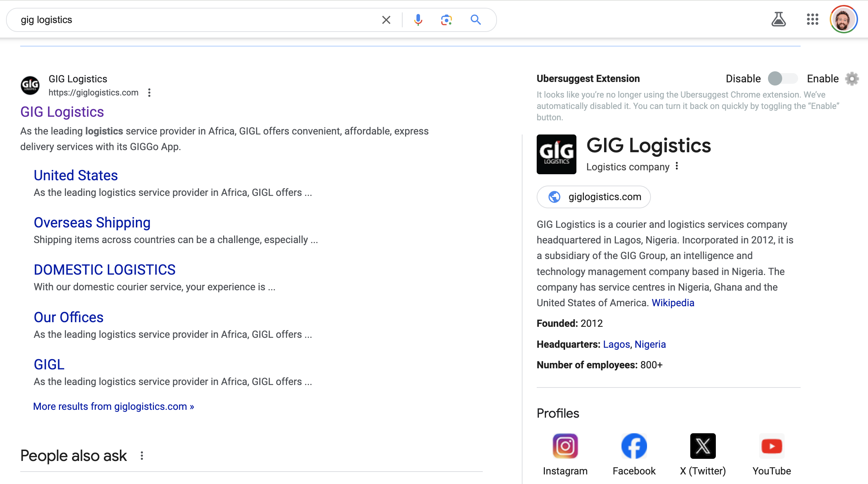
Task: Click the giglogistics.com website button
Action: tap(593, 197)
